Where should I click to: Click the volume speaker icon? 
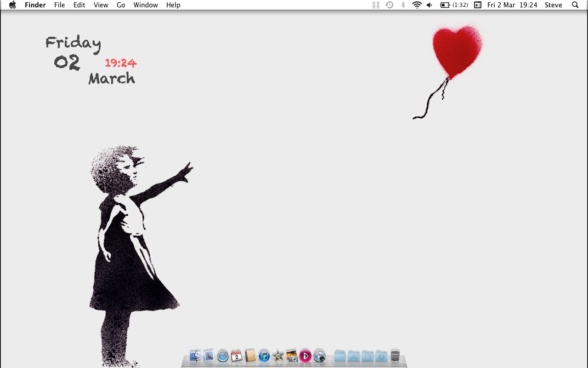pos(430,5)
